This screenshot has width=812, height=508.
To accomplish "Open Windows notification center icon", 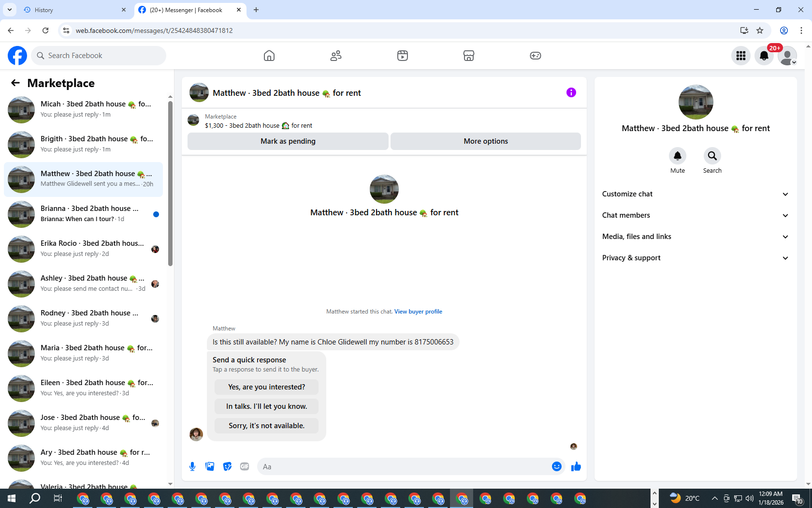I will pos(797,498).
